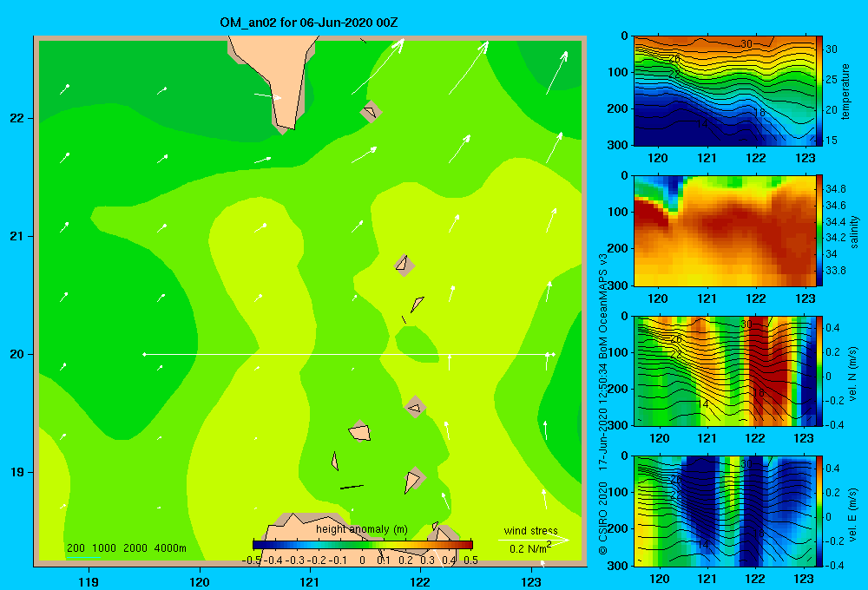Click the peach landmass at the map's upper edge
Viewport: 868px width, 590px height.
(x=277, y=77)
